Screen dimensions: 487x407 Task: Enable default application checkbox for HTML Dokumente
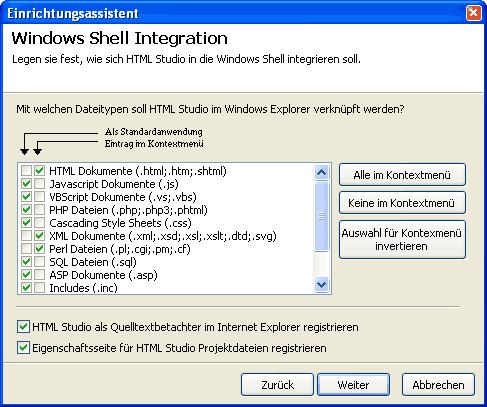coord(26,171)
